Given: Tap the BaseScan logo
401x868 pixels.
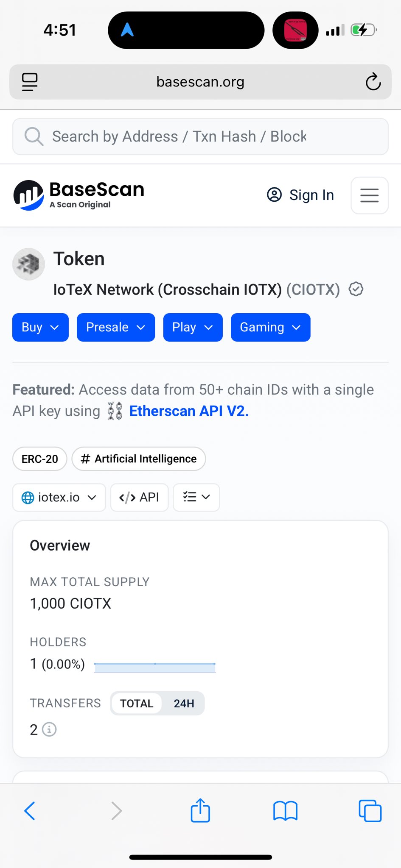Looking at the screenshot, I should [79, 195].
